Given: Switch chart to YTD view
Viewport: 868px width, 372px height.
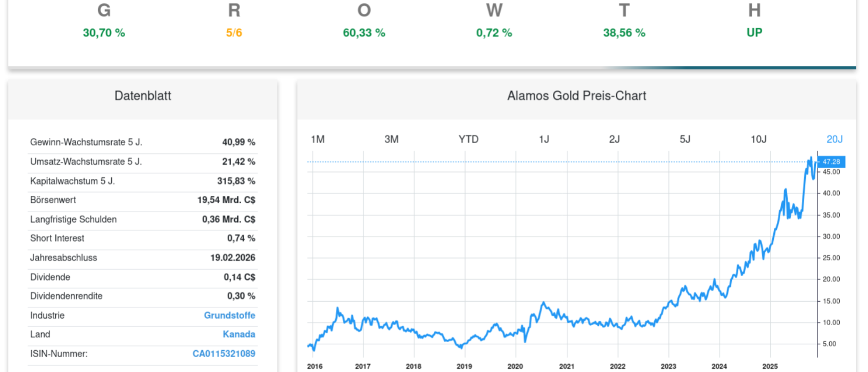Looking at the screenshot, I should [x=468, y=139].
